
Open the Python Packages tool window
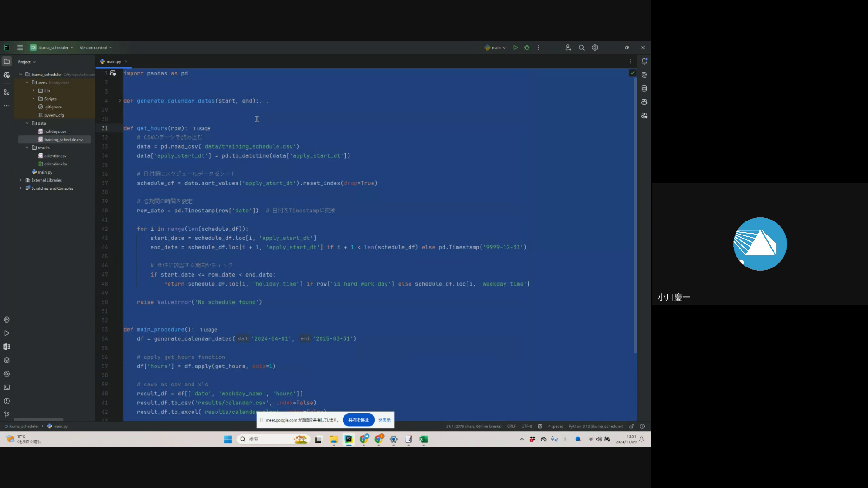click(x=7, y=360)
